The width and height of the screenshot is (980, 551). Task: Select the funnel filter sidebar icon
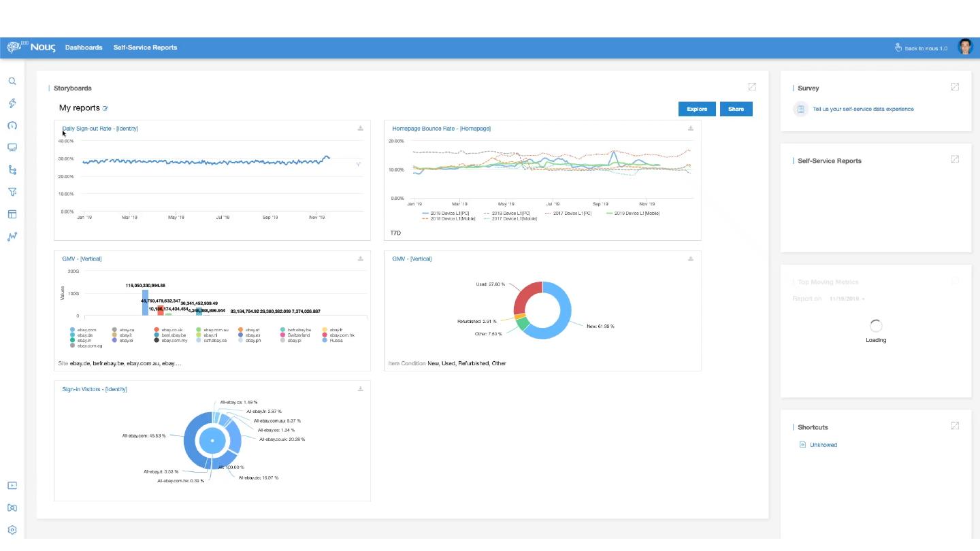click(12, 193)
